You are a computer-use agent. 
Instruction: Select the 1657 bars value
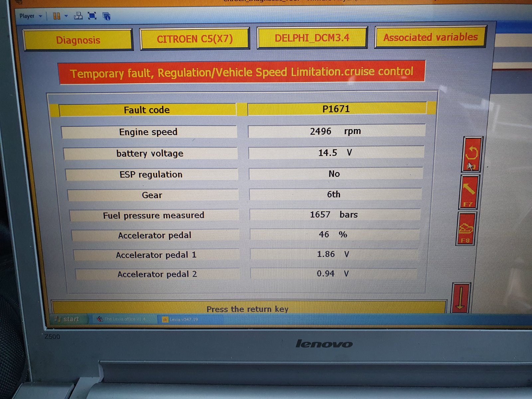coord(334,214)
